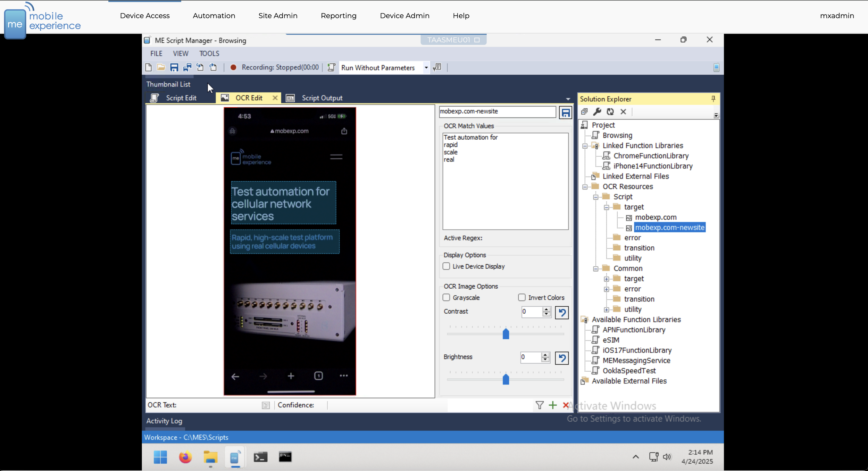Click refresh icon in Solution Explorer toolbar
Image resolution: width=868 pixels, height=471 pixels.
[610, 111]
